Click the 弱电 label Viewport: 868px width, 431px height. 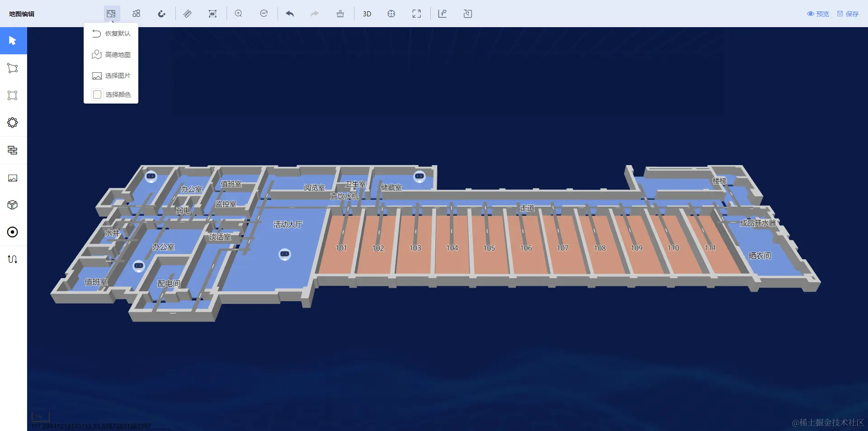pos(183,210)
